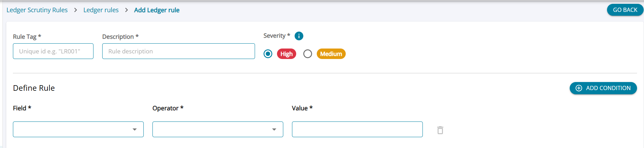Image resolution: width=644 pixels, height=148 pixels.
Task: Select the High severity radio button
Action: 268,54
